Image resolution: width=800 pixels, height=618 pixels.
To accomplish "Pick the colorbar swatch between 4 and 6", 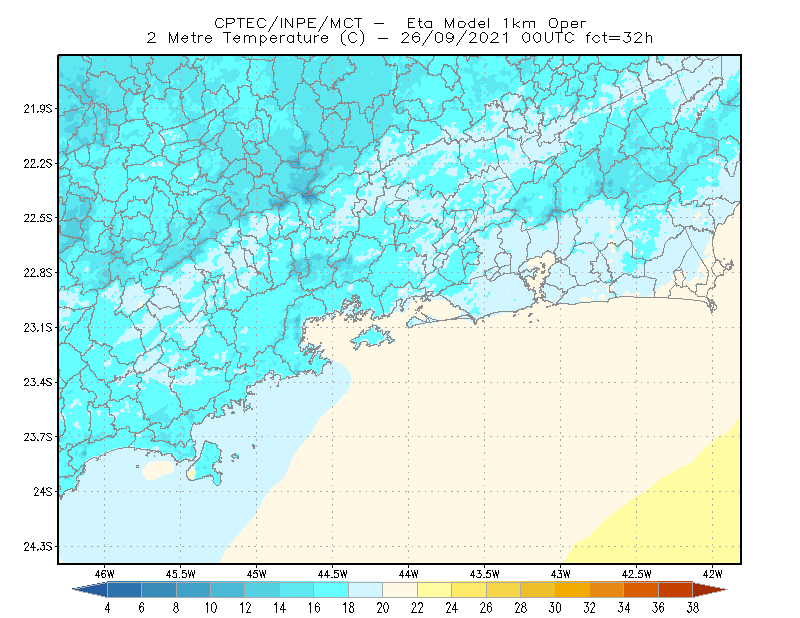I will coord(124,590).
